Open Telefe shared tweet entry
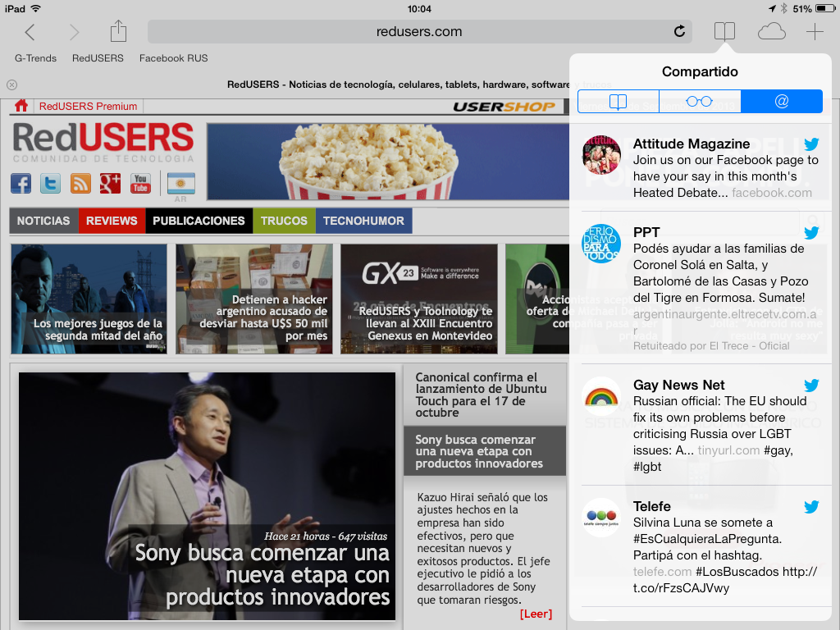840x630 pixels. tap(701, 546)
